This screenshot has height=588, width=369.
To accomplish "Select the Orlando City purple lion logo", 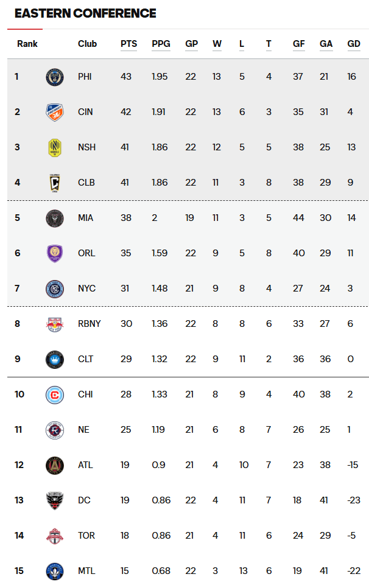I will tap(54, 253).
